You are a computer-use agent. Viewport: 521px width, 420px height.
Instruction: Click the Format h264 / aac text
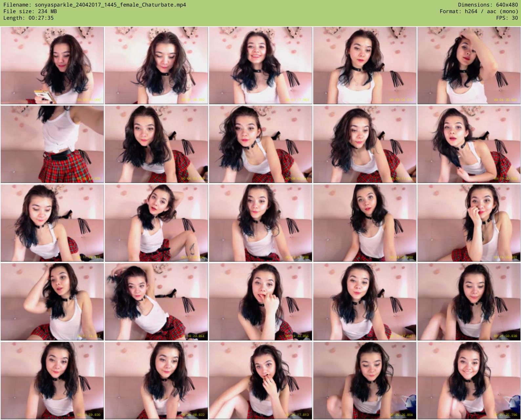tap(479, 11)
